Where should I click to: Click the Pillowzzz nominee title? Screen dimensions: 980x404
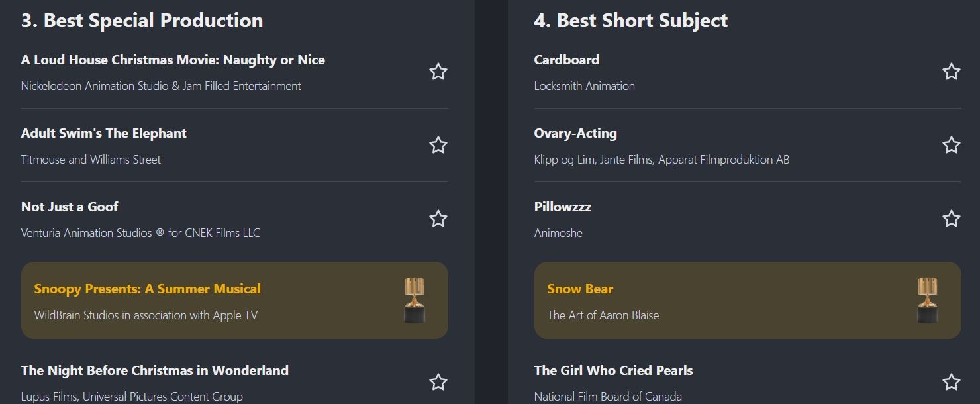tap(562, 207)
